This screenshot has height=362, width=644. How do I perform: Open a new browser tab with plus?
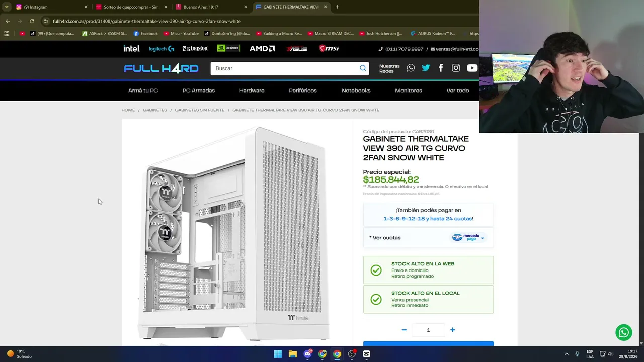coord(337,7)
